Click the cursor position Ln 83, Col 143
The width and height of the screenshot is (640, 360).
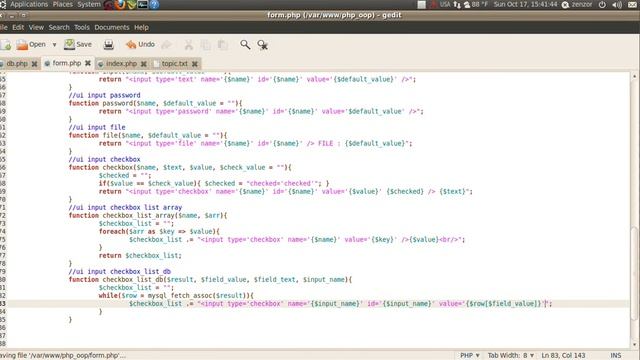click(x=563, y=356)
